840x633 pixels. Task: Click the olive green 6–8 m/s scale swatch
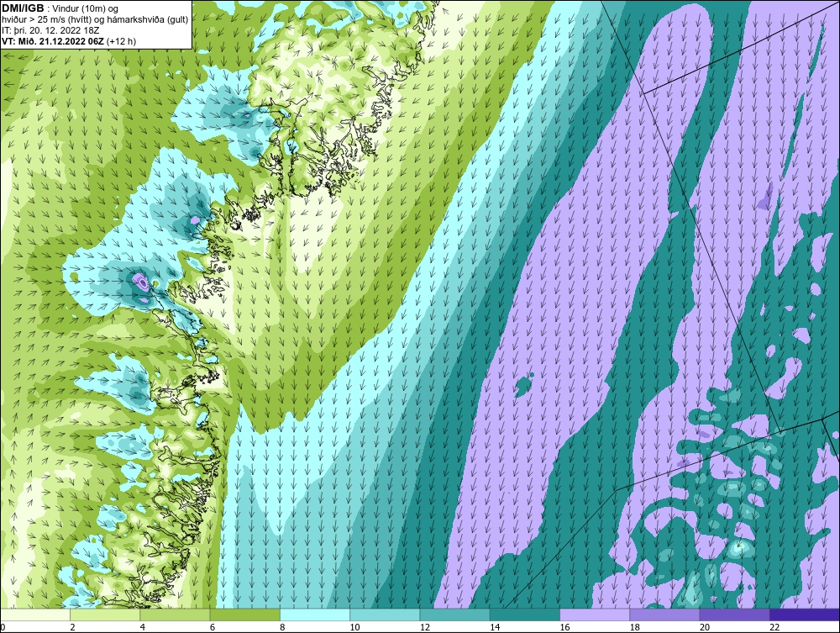pos(244,615)
